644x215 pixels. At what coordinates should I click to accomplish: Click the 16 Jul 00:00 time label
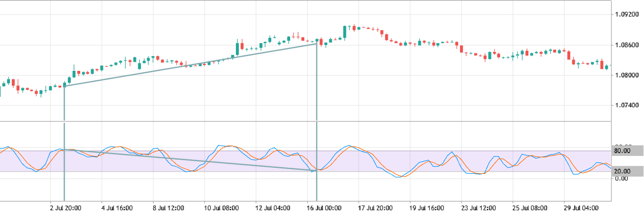[323, 208]
